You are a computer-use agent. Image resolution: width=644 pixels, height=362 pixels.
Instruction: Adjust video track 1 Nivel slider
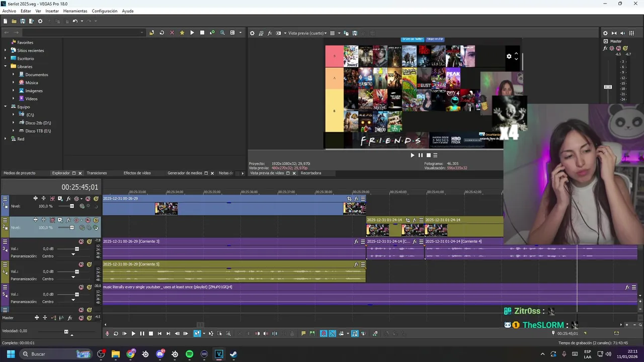(72, 206)
